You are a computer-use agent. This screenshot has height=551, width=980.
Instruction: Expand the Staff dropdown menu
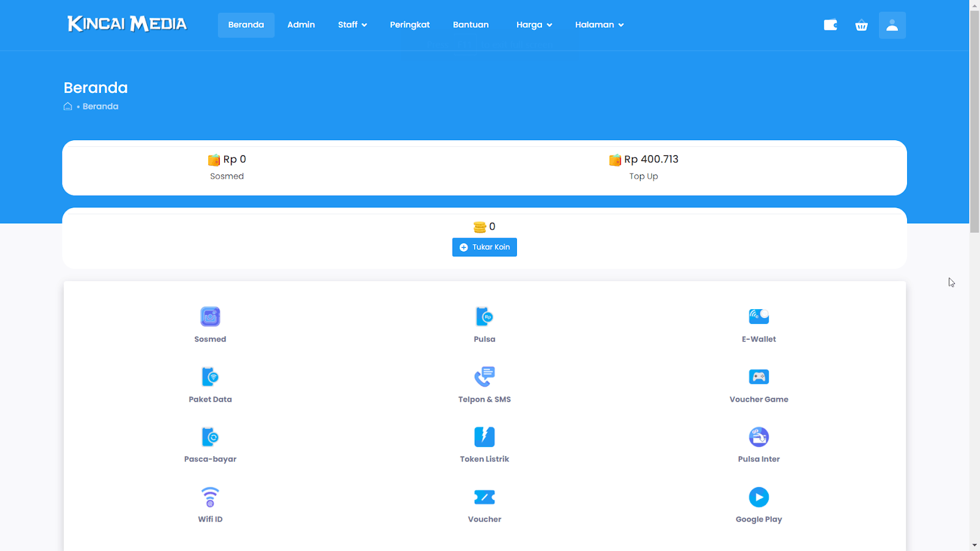pos(352,25)
